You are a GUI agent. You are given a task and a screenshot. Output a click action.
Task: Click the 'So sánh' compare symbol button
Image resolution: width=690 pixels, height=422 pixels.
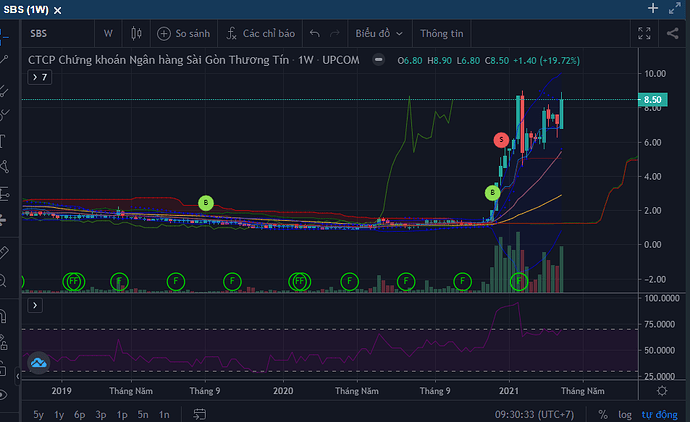click(x=183, y=33)
